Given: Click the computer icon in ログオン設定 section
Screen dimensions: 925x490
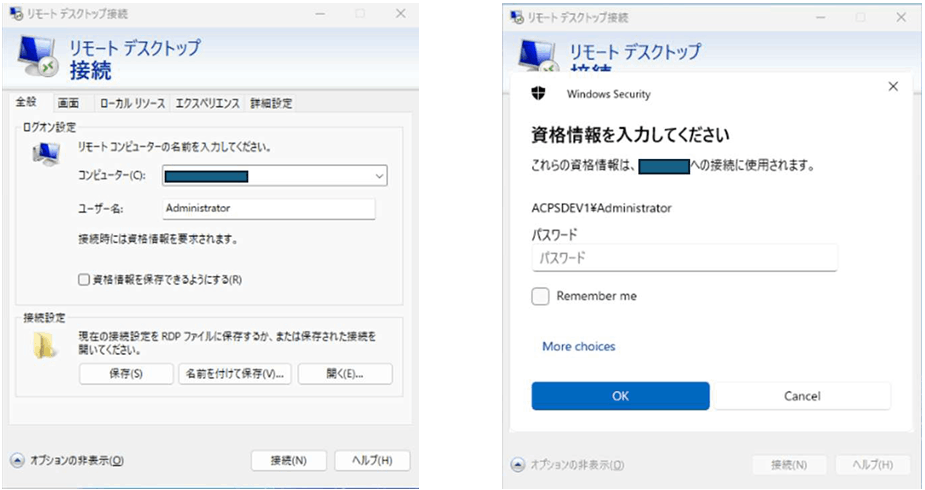Looking at the screenshot, I should coord(46,153).
